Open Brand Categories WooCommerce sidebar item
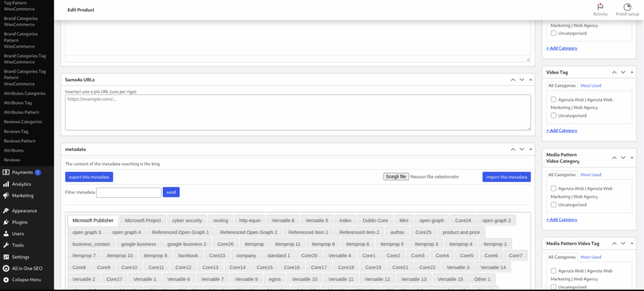 coord(21,21)
